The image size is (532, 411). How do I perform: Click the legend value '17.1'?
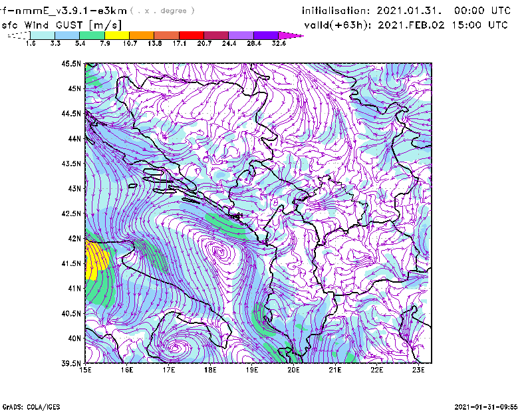[179, 43]
